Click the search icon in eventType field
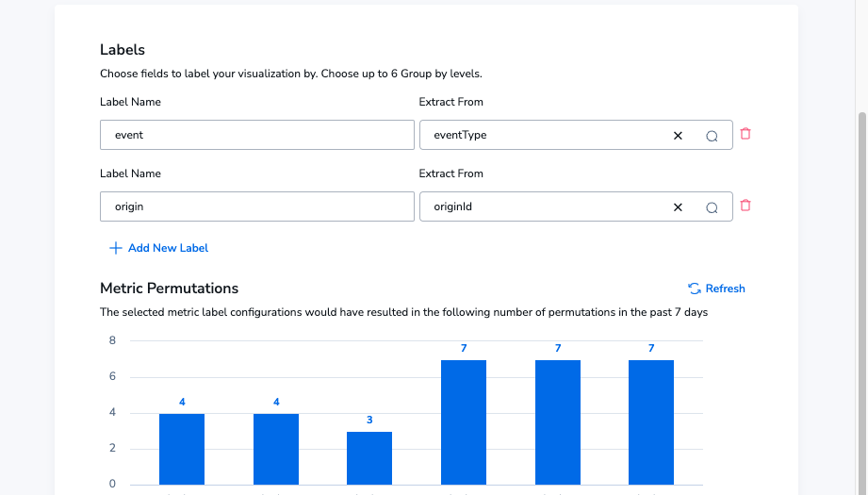The height and width of the screenshot is (495, 868). pyautogui.click(x=712, y=136)
